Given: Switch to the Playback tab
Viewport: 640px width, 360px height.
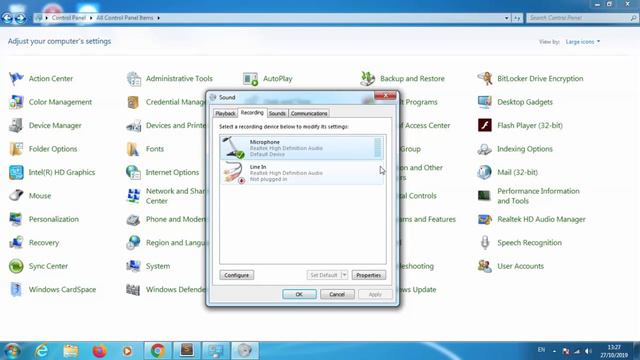Looking at the screenshot, I should [x=225, y=113].
